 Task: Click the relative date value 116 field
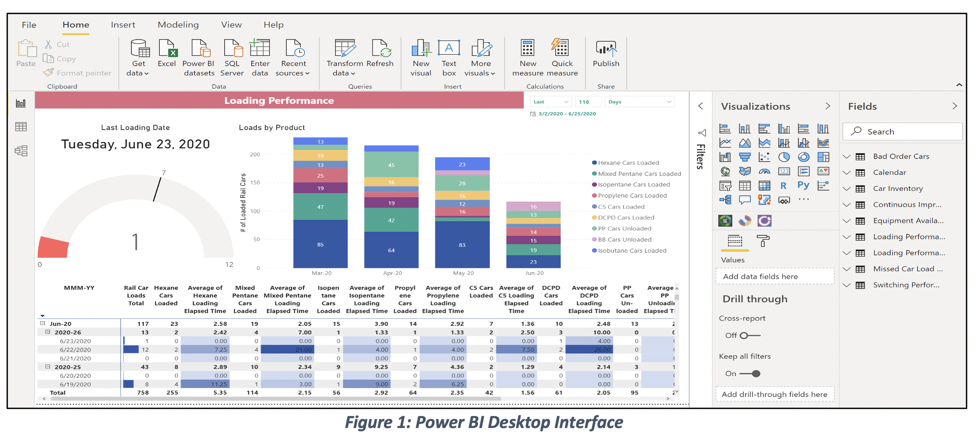point(588,102)
